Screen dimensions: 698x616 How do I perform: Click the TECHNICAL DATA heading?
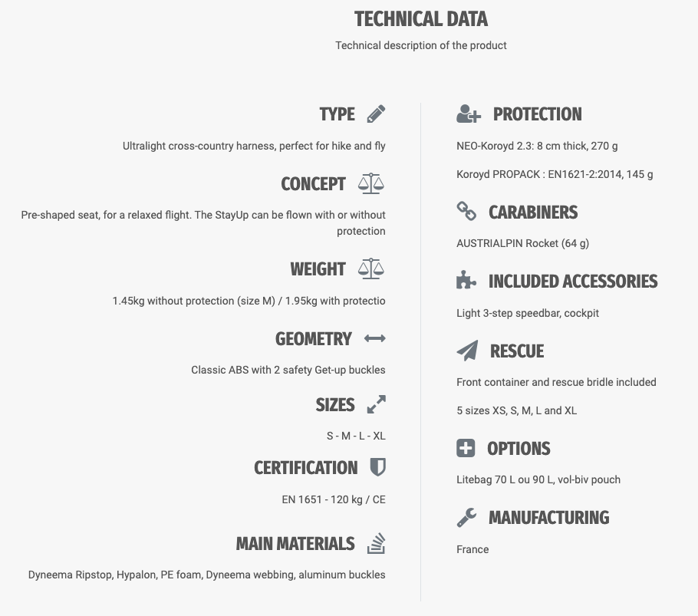[x=420, y=19]
